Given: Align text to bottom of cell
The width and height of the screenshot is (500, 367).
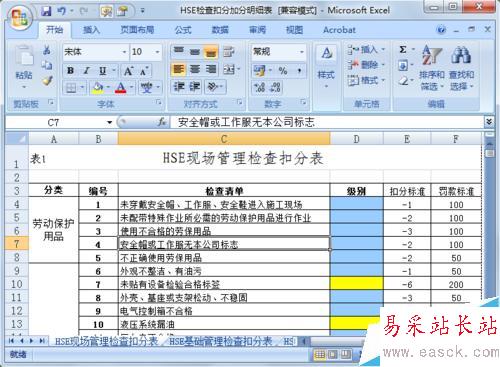Looking at the screenshot, I should (x=211, y=51).
